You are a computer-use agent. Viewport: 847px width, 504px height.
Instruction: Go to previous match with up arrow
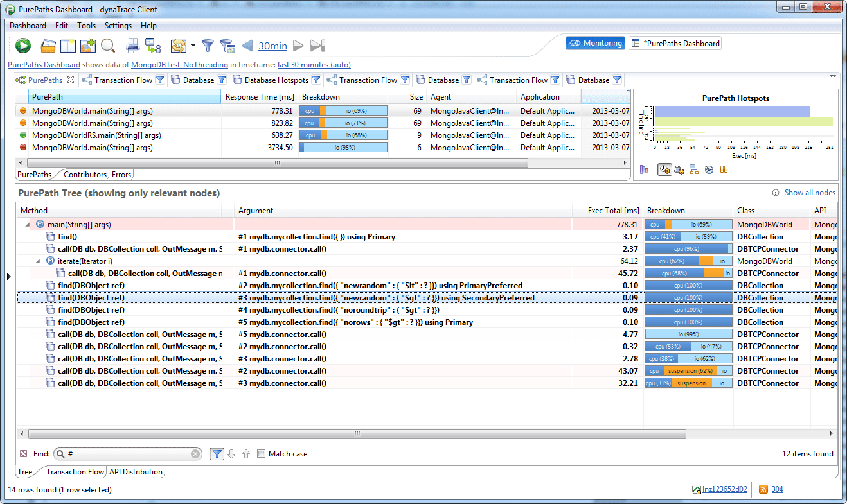pos(245,454)
